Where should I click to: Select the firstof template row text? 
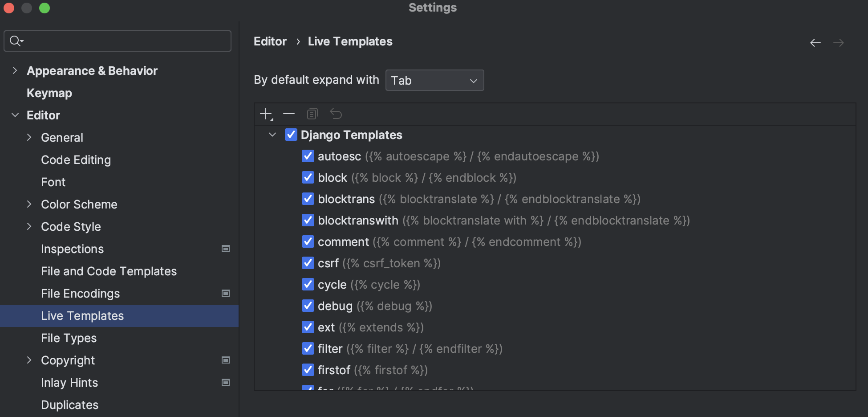click(x=373, y=370)
